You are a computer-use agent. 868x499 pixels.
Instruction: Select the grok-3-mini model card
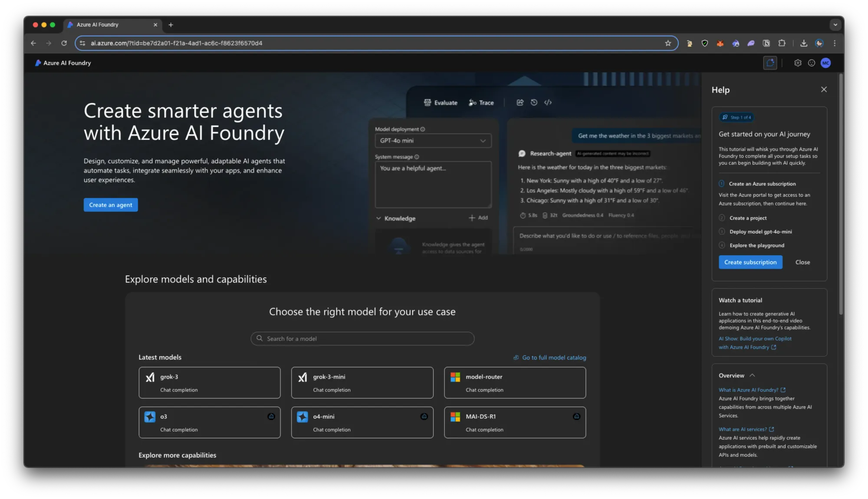pyautogui.click(x=362, y=383)
